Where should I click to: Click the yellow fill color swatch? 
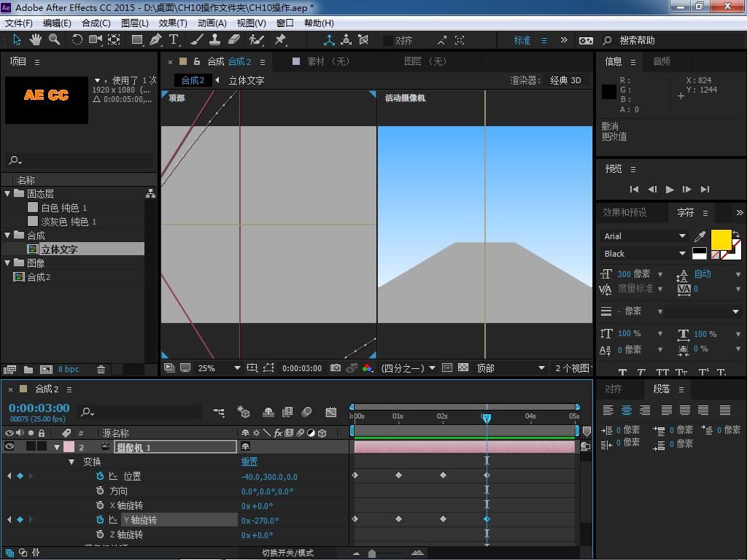(720, 238)
